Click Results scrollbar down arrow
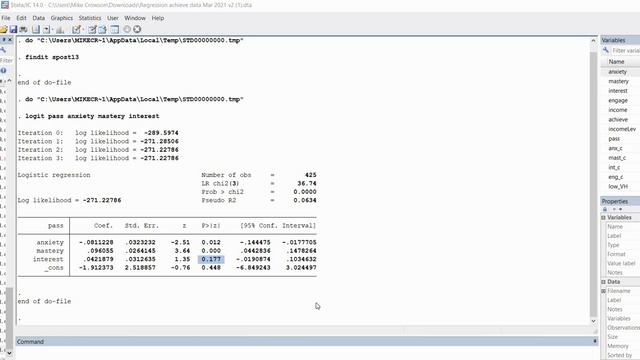The width and height of the screenshot is (640, 360). coord(593,321)
